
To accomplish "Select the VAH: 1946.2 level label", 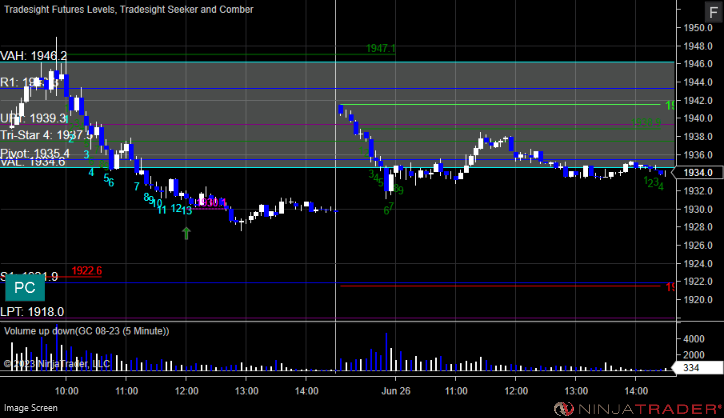I will (33, 56).
